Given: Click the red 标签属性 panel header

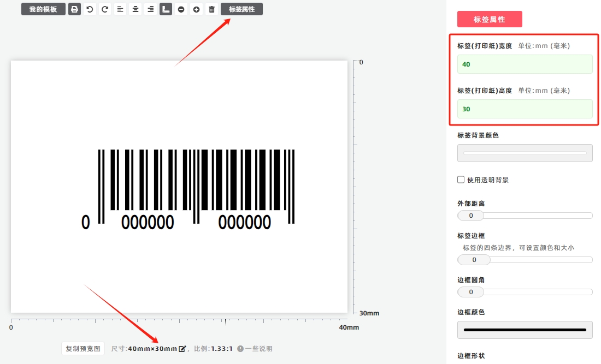Looking at the screenshot, I should point(490,19).
